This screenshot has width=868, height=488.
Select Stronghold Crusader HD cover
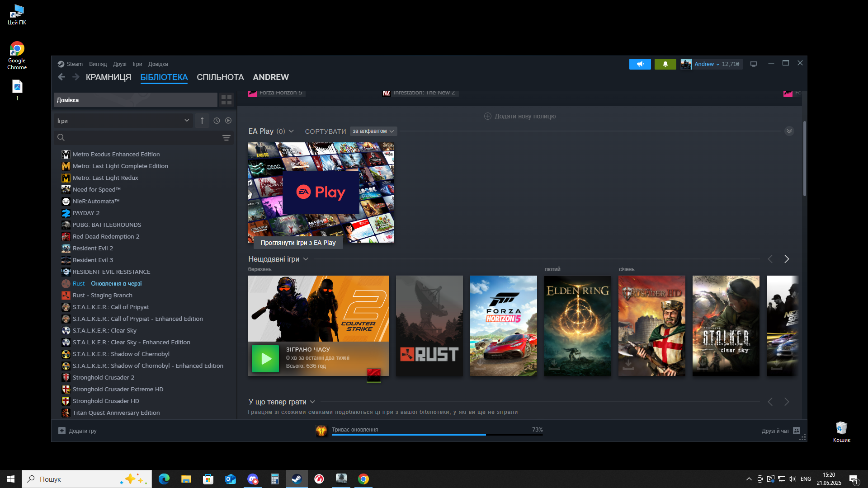coord(652,326)
